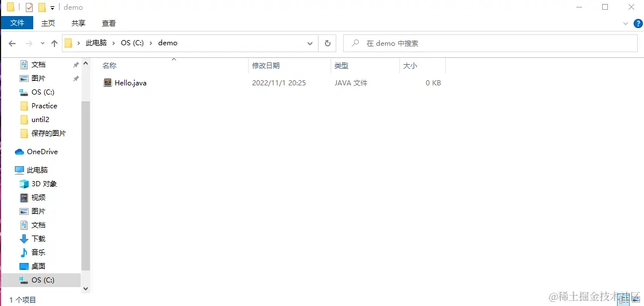
Task: Click the navigation pane scrollbar thumb
Action: 85,186
